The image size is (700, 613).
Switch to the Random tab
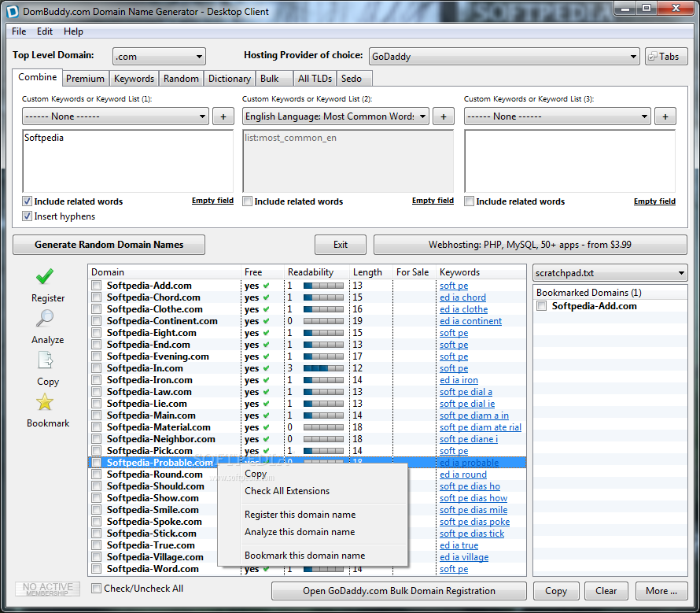click(181, 79)
